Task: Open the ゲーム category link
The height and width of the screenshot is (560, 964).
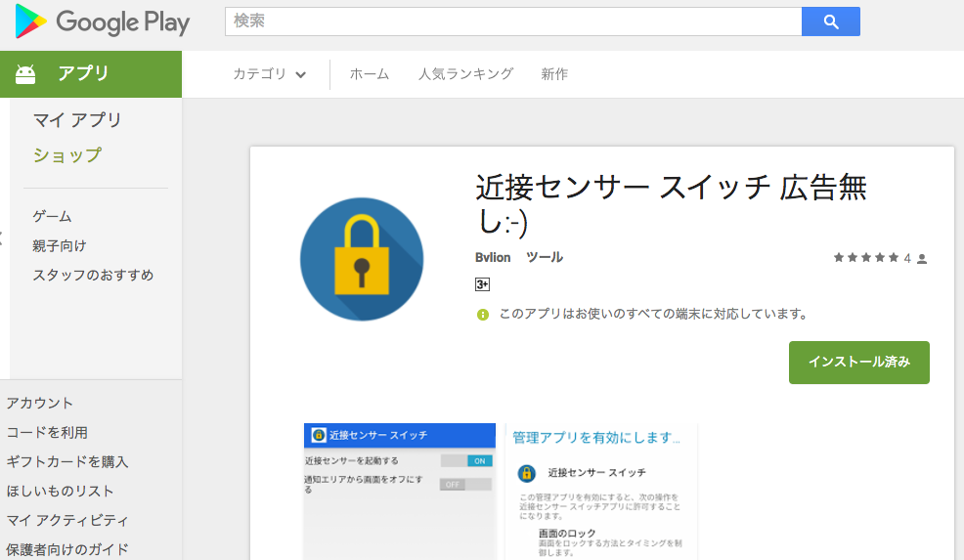Action: pos(52,216)
